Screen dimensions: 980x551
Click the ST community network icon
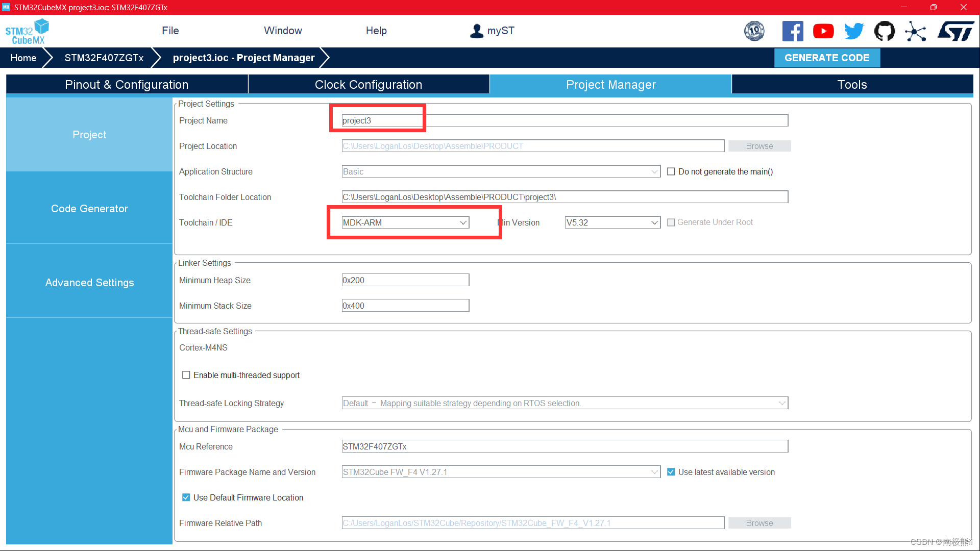click(915, 31)
